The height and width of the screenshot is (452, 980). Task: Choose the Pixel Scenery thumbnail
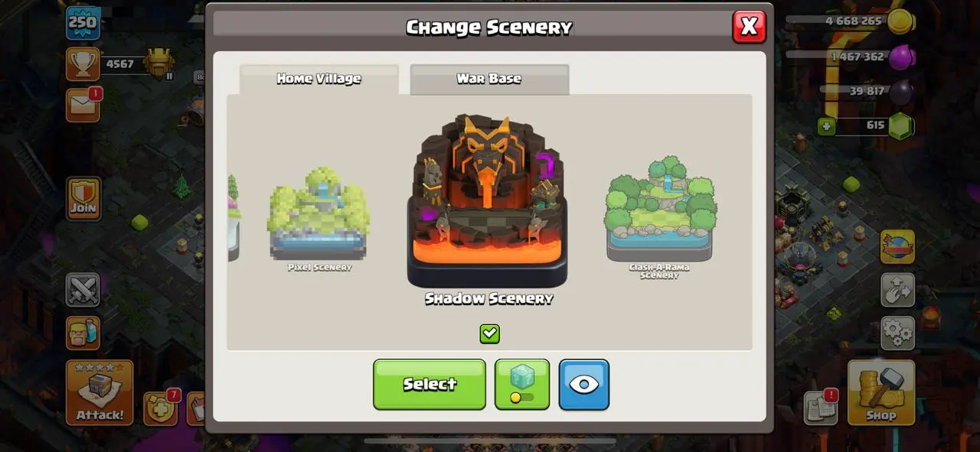(x=319, y=218)
